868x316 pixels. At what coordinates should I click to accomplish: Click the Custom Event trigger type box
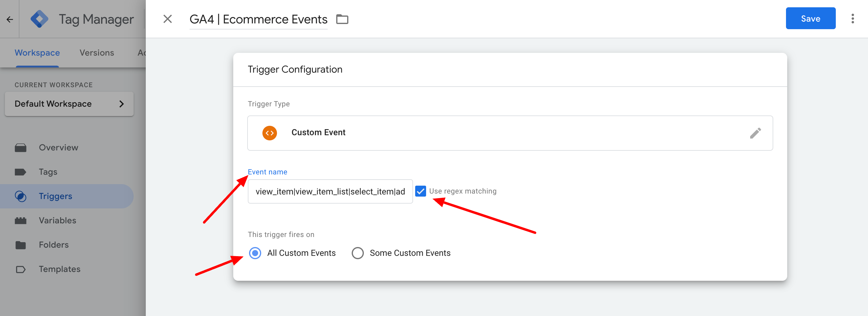click(x=510, y=133)
